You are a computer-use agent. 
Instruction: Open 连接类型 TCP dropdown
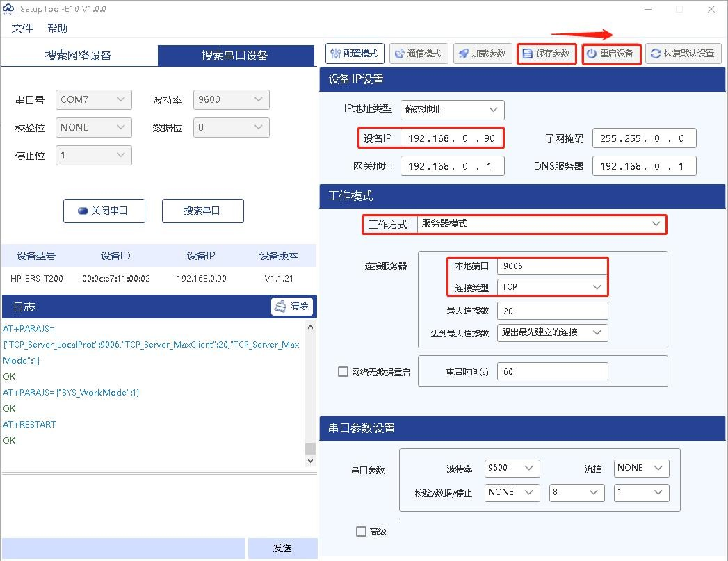pyautogui.click(x=552, y=287)
